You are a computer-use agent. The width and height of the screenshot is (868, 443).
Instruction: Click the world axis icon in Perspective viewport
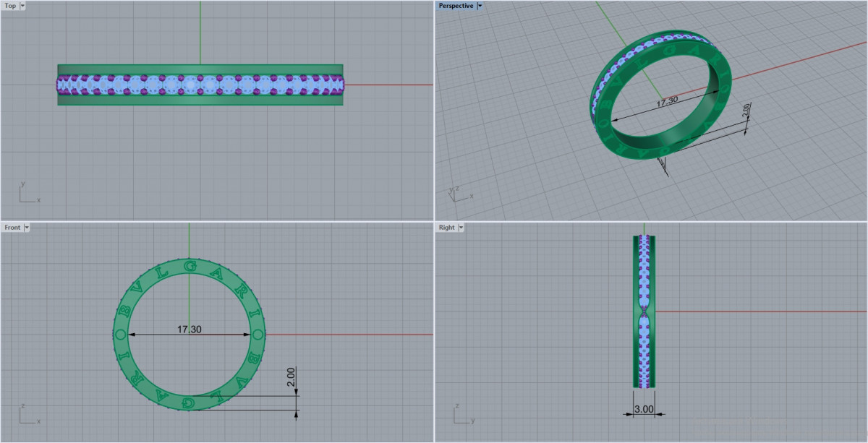461,194
